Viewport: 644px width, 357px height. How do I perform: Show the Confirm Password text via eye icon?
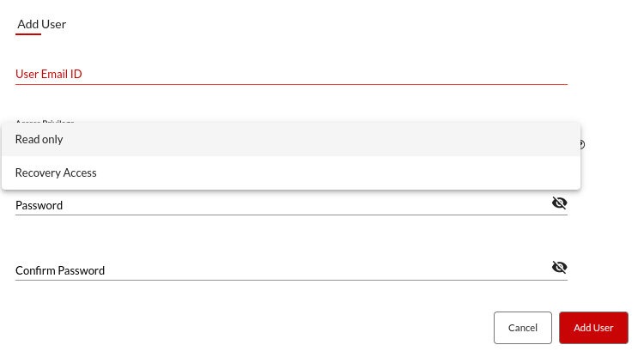(559, 268)
